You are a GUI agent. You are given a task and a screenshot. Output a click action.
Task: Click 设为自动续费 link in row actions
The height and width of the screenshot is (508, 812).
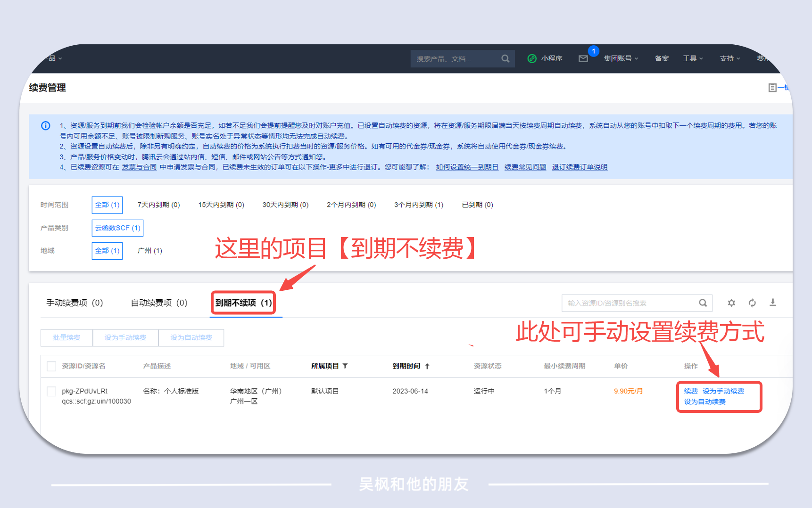pyautogui.click(x=704, y=402)
